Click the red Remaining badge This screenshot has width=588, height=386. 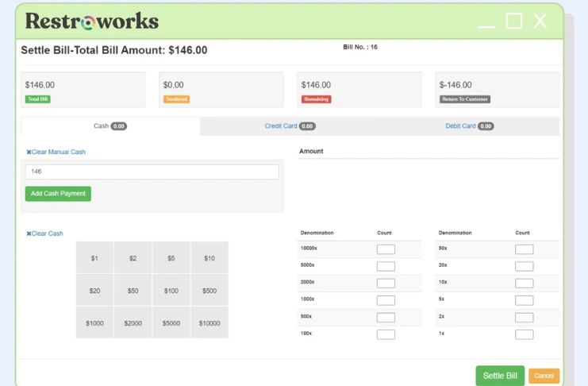316,99
